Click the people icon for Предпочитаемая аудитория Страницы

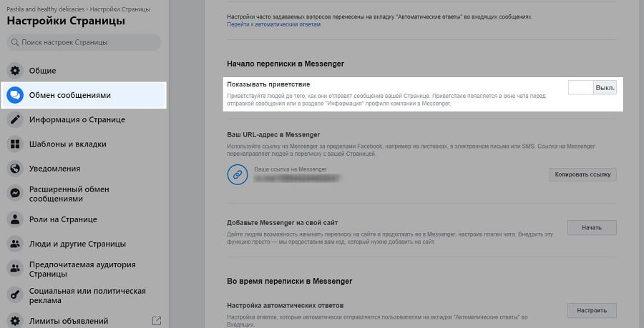click(15, 269)
